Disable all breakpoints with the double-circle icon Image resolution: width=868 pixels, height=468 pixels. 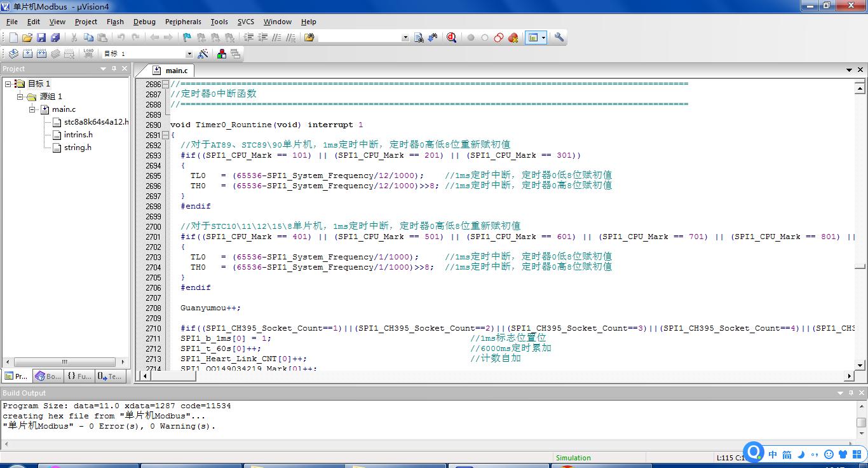(x=499, y=38)
